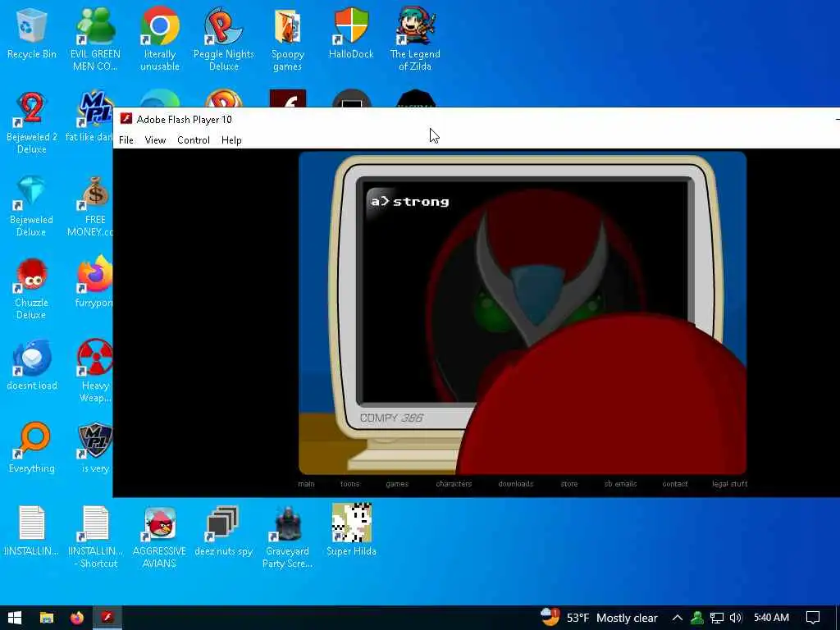Open the Control menu in Flash Player
840x630 pixels.
194,140
